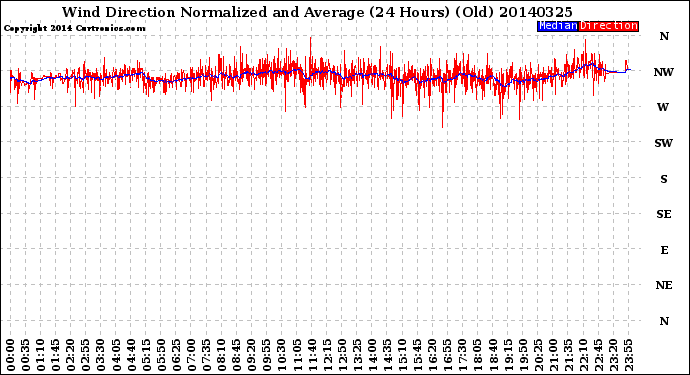Click the 05:50 time axis label

161,355
